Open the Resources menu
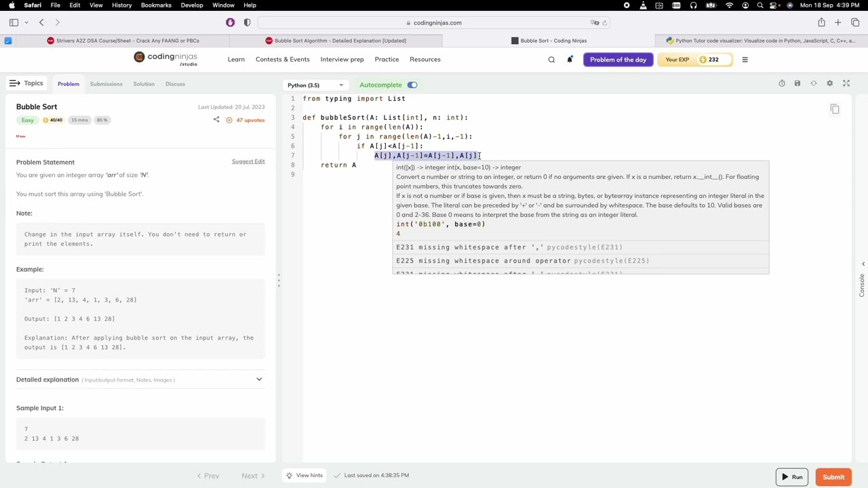Screen dimensions: 868x488 [425, 59]
